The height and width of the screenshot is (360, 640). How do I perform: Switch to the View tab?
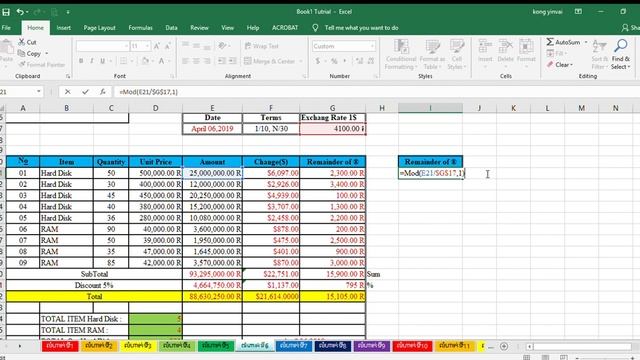tap(227, 28)
